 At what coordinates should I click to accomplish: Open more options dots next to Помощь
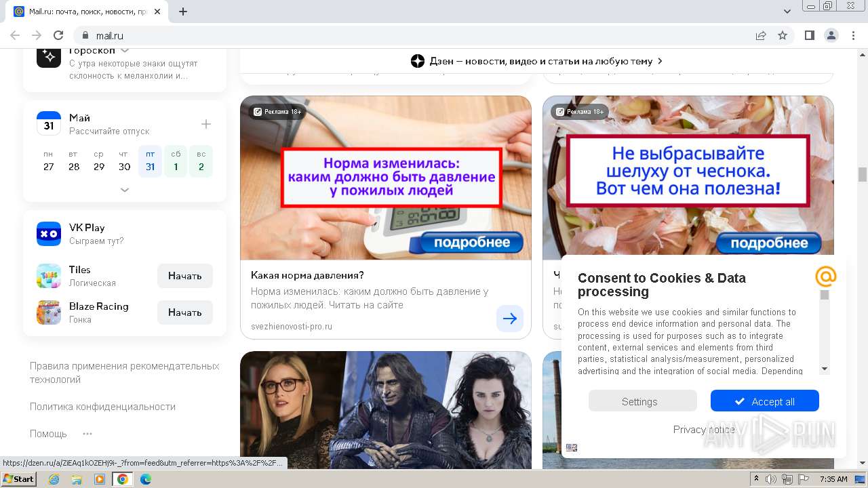(87, 434)
